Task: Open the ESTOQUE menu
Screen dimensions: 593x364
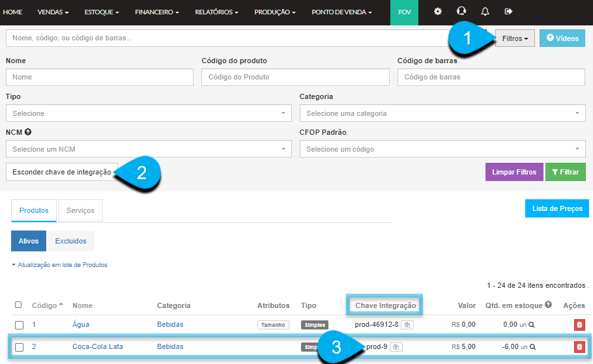Action: point(102,12)
